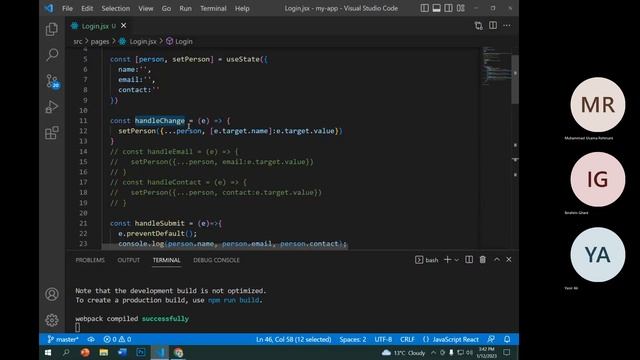Viewport: 640px width, 360px height.
Task: Open Chrome from the taskbar
Action: click(178, 353)
